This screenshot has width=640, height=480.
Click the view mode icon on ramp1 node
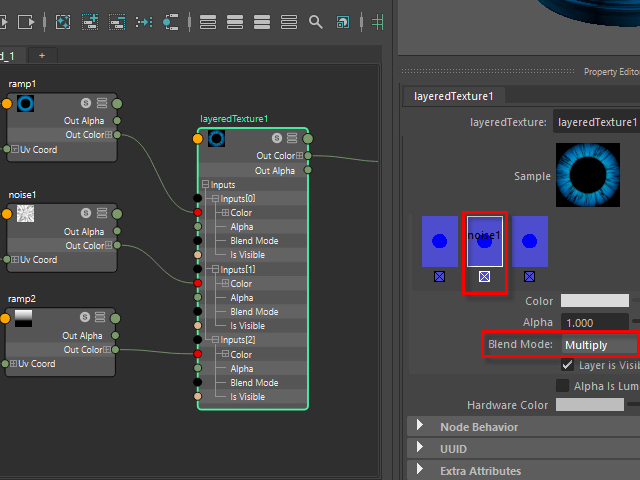point(101,103)
